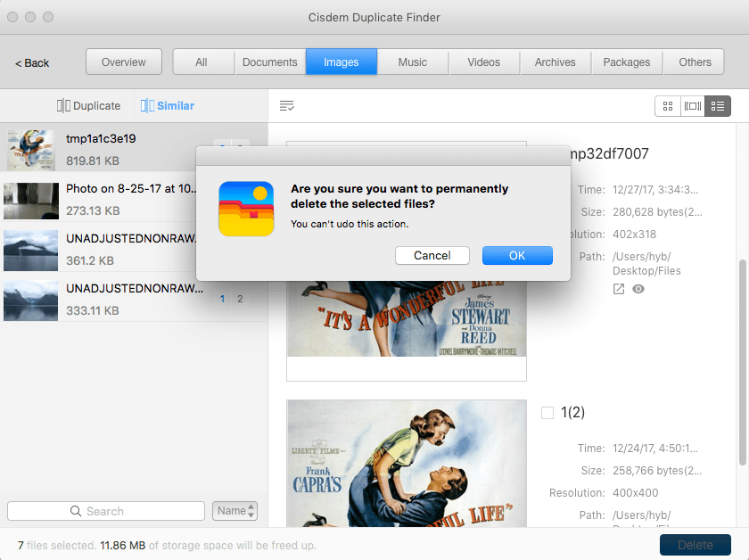Click the 258,766 bytes size value
The height and width of the screenshot is (560, 749).
657,470
